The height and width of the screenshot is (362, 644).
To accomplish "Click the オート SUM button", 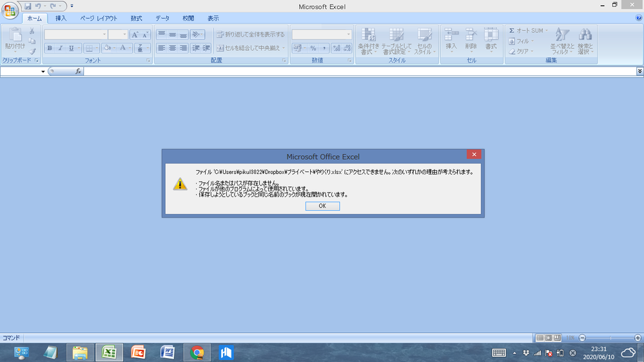I will pos(528,31).
